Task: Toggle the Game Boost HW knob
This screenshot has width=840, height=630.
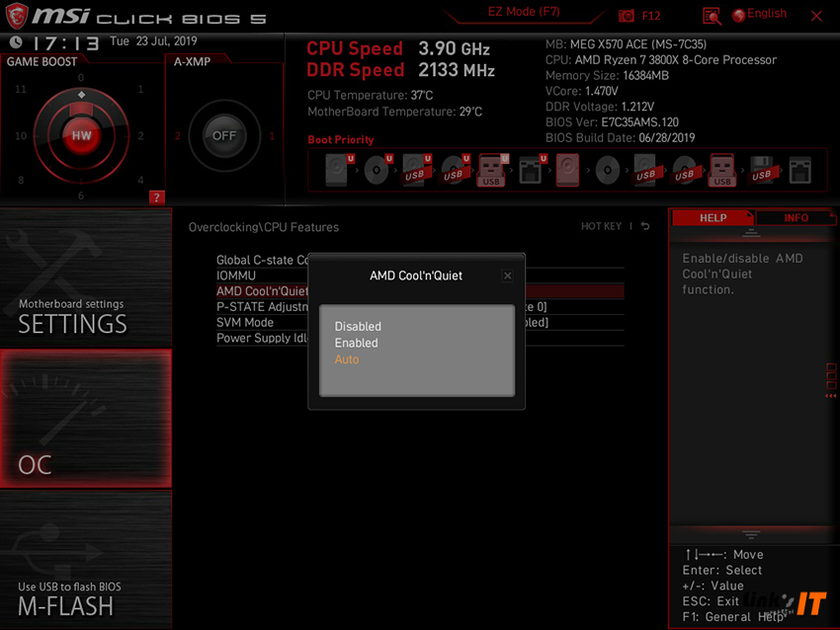Action: coord(81,135)
